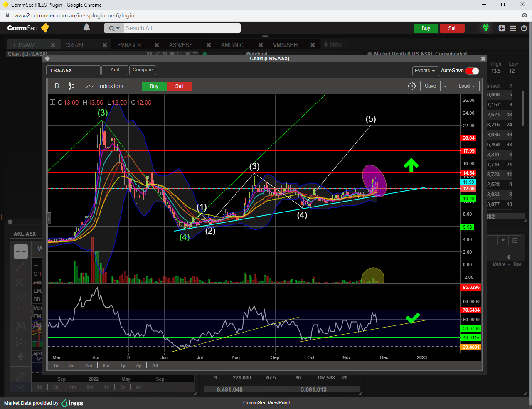Click the Add button next to symbol
The image size is (532, 409).
pyautogui.click(x=115, y=70)
